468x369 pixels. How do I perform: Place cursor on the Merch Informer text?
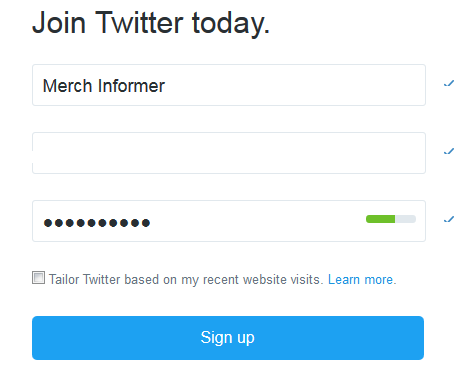coord(104,86)
